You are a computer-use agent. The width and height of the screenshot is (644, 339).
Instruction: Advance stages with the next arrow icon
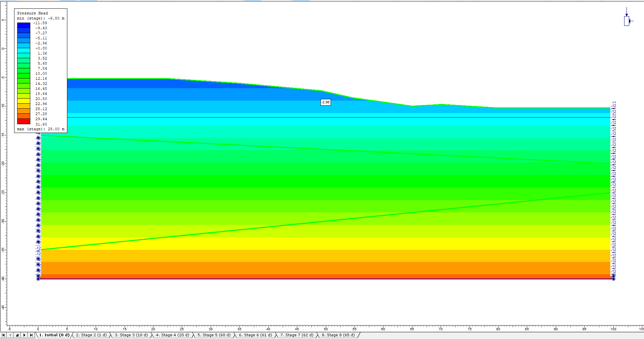(24, 335)
